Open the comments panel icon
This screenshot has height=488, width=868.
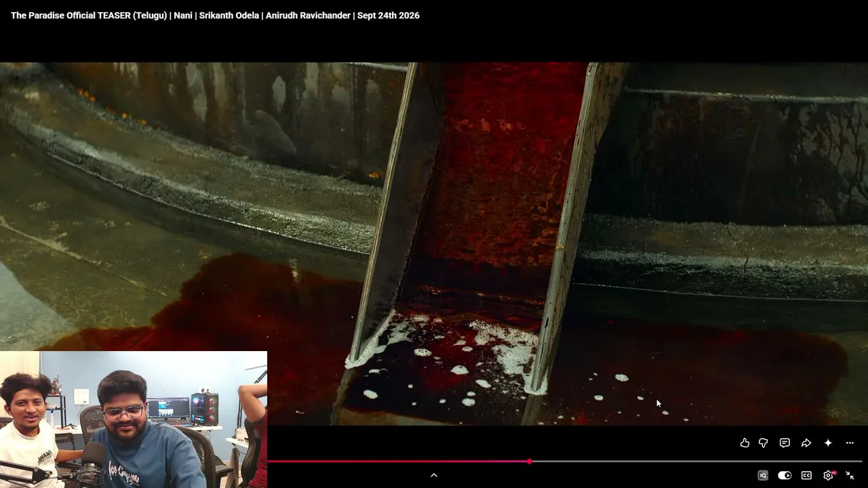coord(785,443)
